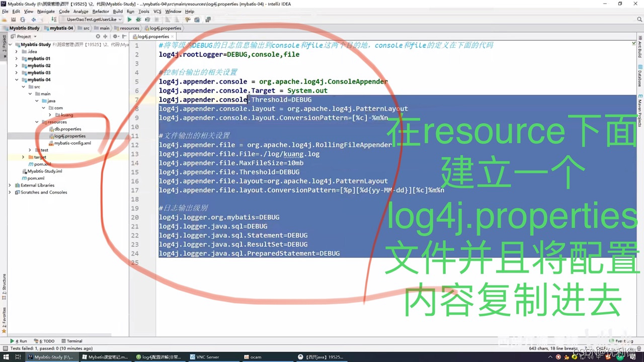
Task: Hide the Project tool window
Action: tap(124, 36)
